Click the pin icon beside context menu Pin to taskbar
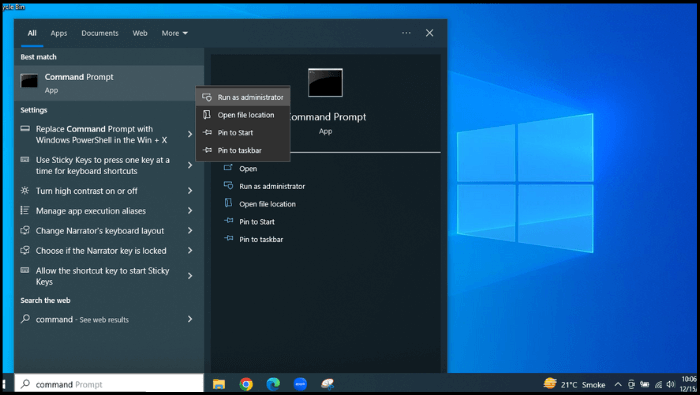Image resolution: width=700 pixels, height=395 pixels. click(207, 150)
